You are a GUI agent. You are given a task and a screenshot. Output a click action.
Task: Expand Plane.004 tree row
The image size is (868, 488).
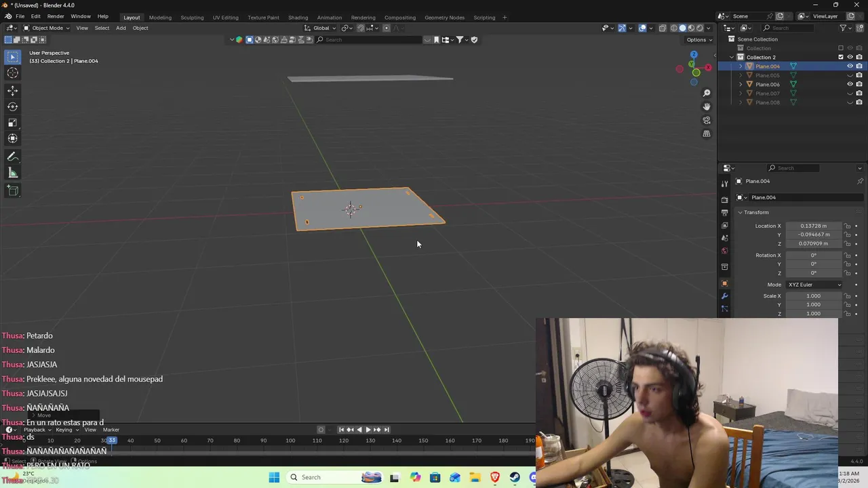[741, 66]
